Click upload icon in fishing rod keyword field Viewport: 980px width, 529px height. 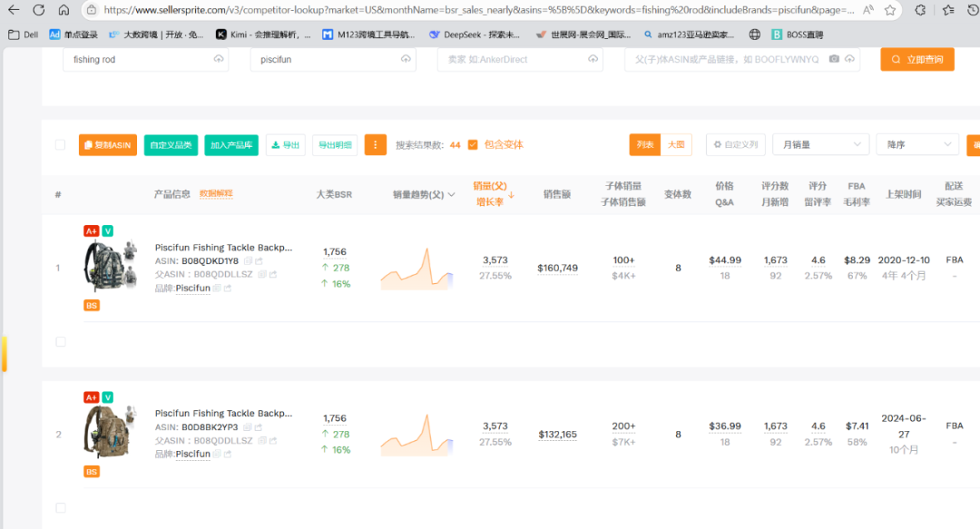point(218,60)
